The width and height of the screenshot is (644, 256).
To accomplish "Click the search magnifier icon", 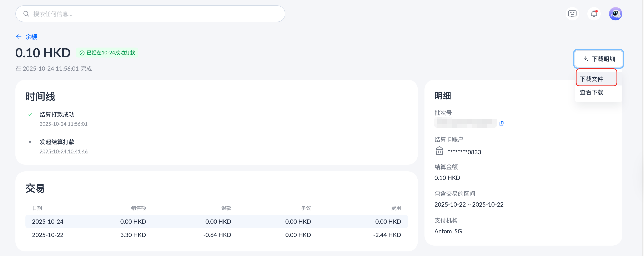I will (x=26, y=14).
